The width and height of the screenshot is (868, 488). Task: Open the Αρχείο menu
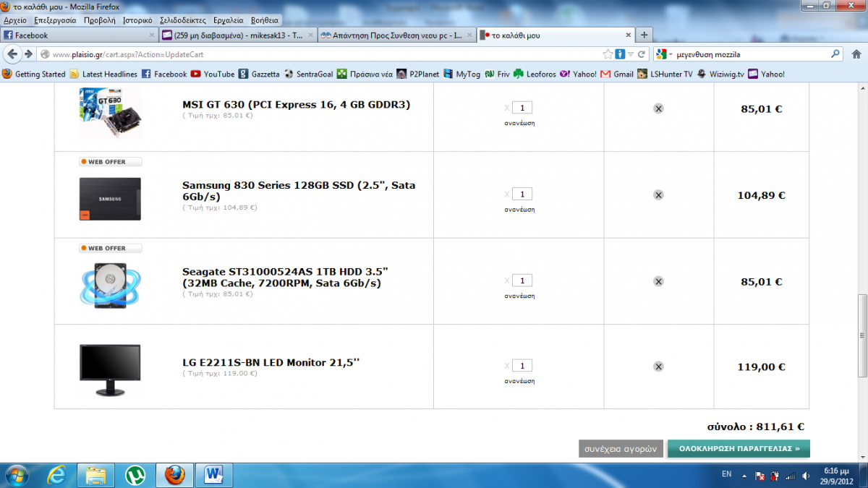15,20
